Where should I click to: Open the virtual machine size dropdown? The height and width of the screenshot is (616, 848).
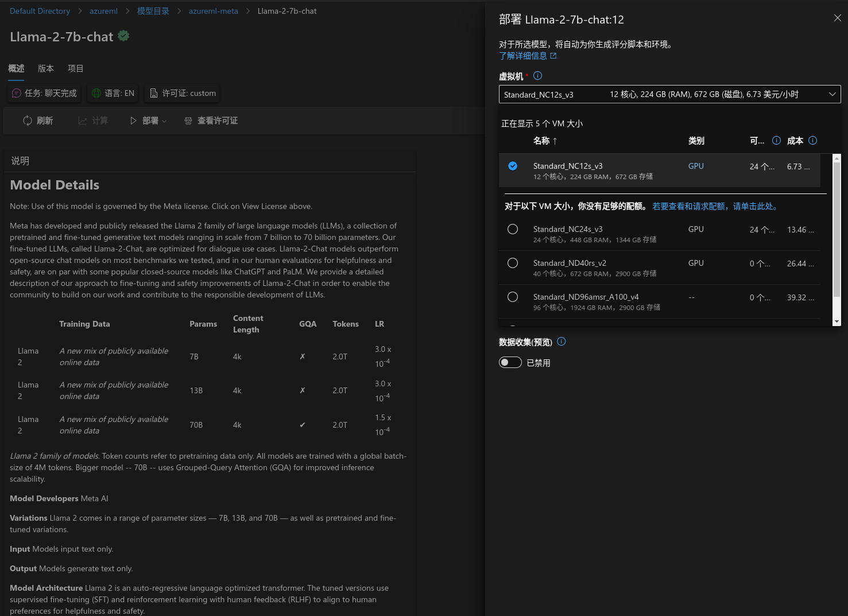click(669, 94)
